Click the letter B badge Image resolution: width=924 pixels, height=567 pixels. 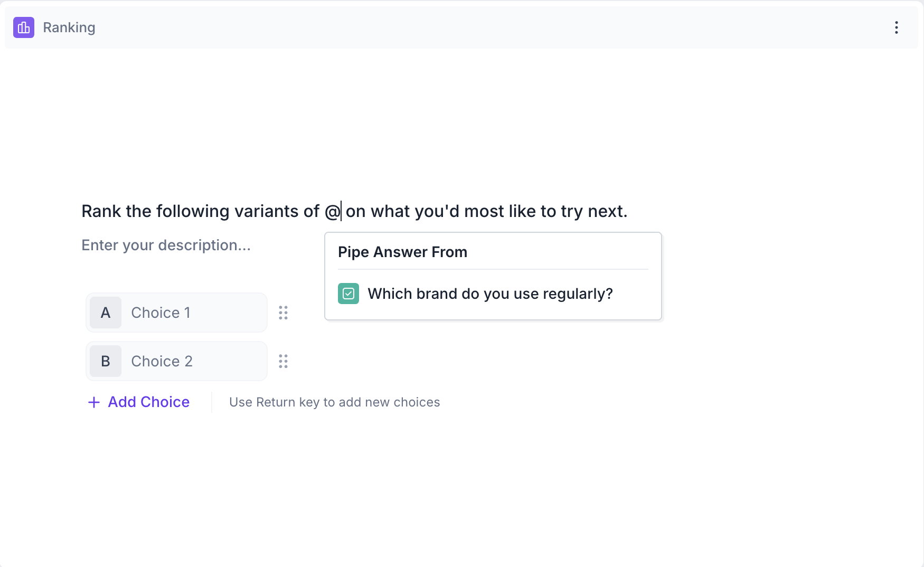click(x=106, y=361)
